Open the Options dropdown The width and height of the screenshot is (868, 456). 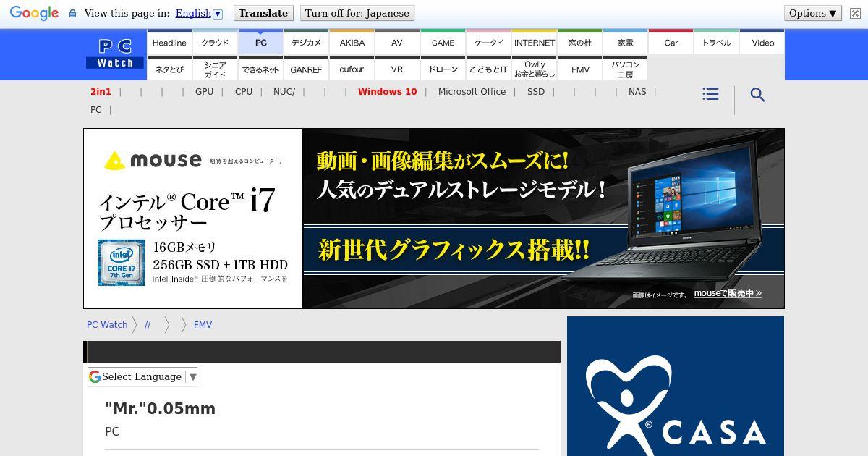tap(813, 13)
